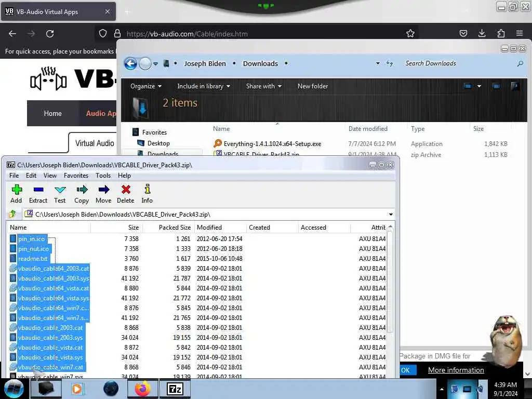
Task: Click Save to Pocket icon in Firefox
Action: coord(463,33)
